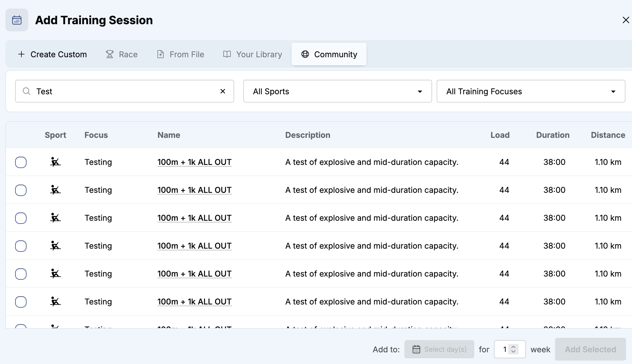
Task: Open the All Sports dropdown
Action: [x=337, y=91]
